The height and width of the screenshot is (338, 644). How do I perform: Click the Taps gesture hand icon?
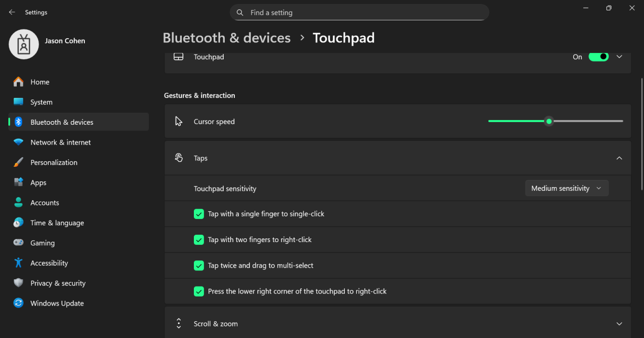(x=178, y=158)
